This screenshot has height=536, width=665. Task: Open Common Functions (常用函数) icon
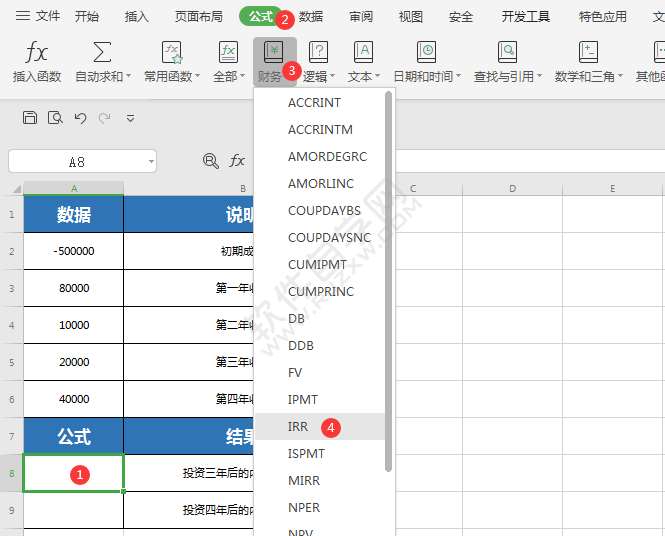(x=172, y=52)
